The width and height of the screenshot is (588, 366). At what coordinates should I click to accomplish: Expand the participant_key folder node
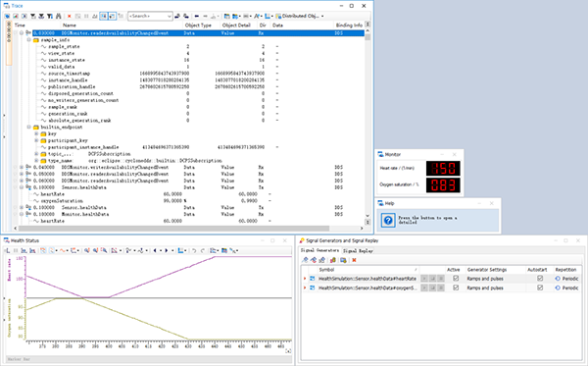click(x=36, y=140)
